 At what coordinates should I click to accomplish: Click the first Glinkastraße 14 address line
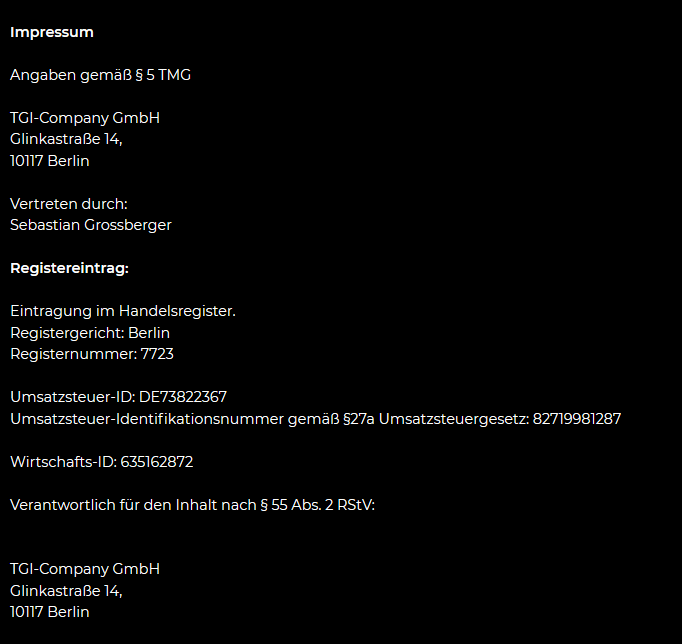pos(66,139)
